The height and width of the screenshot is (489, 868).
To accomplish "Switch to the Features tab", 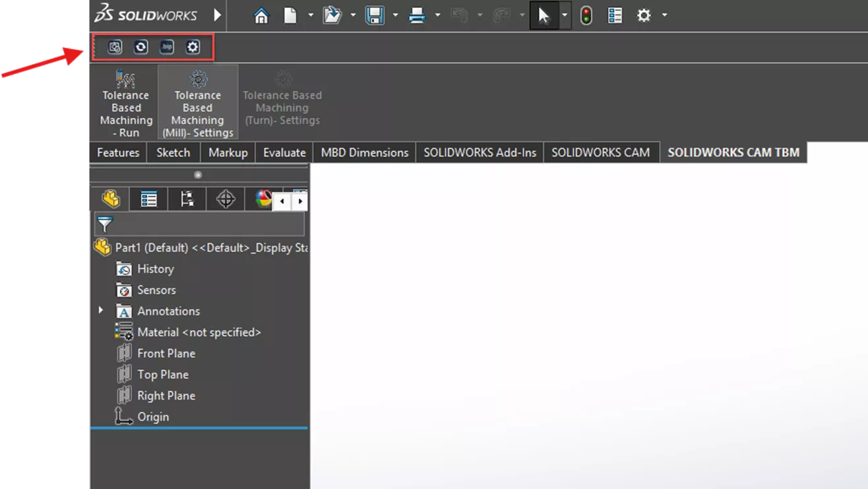I will coord(118,152).
